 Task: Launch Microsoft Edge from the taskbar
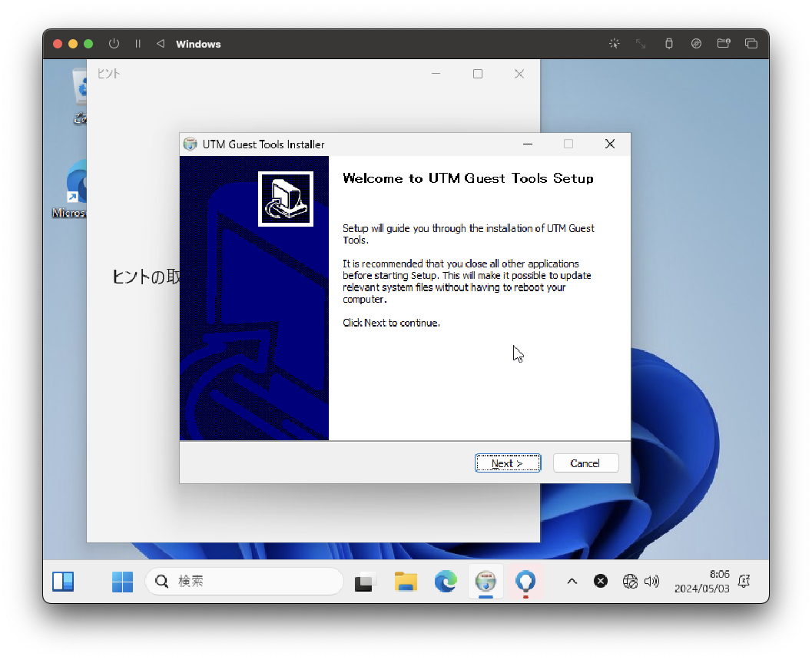(x=446, y=582)
